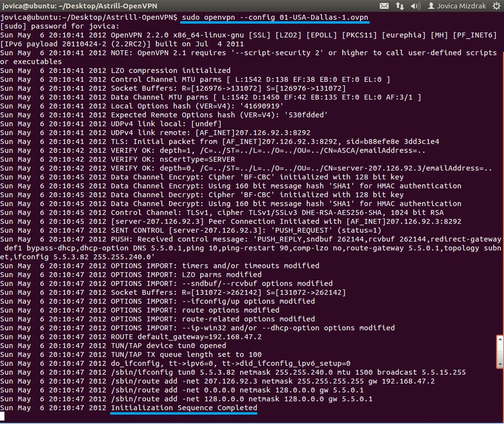Image resolution: width=504 pixels, height=424 pixels.
Task: Click the '--ip-win32 and/or --dhcp-option' line
Action: point(197,328)
